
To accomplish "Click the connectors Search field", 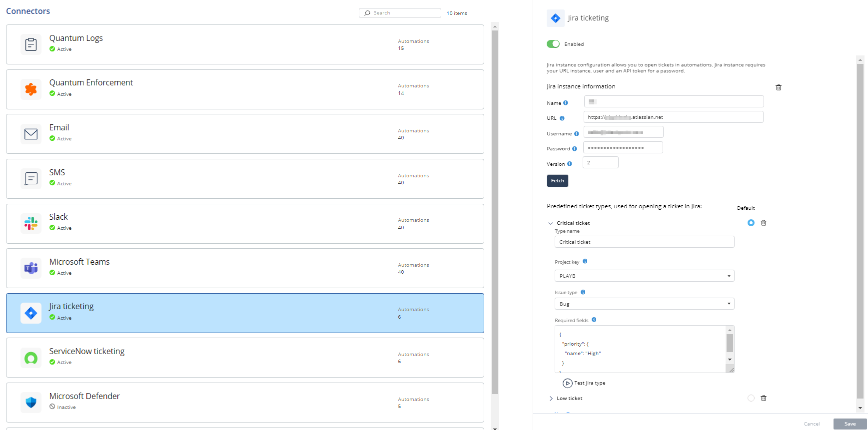I will [x=400, y=13].
